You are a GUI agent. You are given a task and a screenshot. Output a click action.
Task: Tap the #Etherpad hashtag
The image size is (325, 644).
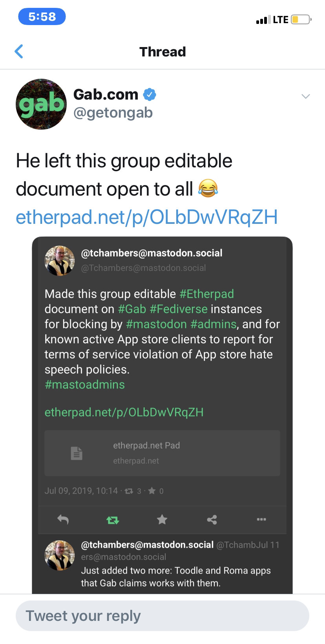(x=207, y=294)
